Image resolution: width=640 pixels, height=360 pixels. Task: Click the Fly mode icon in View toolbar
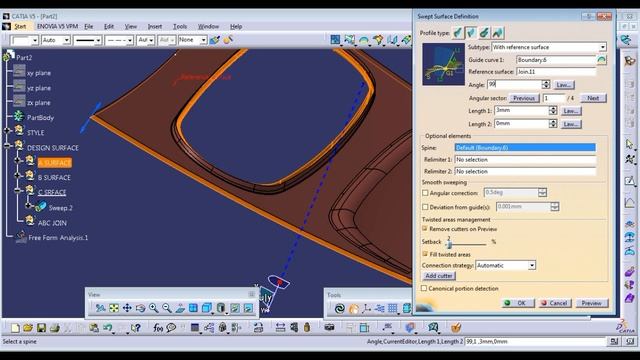pos(100,308)
